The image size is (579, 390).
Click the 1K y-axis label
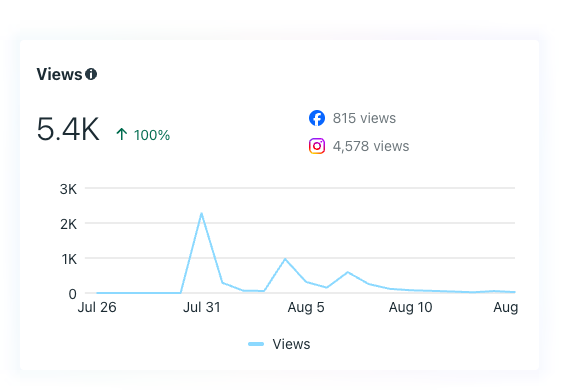pos(69,259)
